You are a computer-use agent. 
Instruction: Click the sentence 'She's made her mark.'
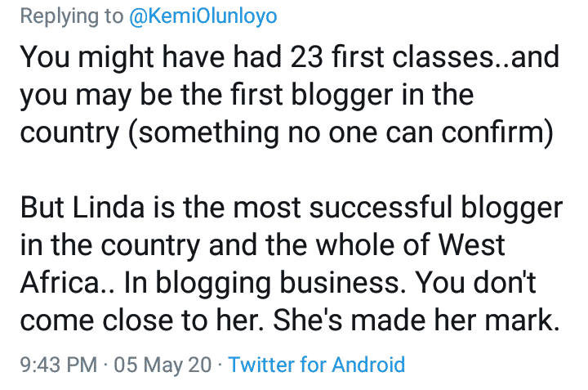416,321
